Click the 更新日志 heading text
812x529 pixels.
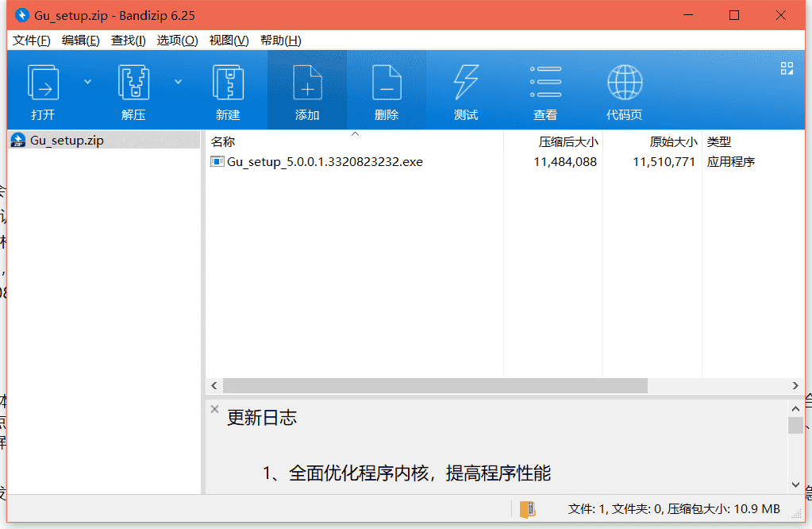[261, 418]
